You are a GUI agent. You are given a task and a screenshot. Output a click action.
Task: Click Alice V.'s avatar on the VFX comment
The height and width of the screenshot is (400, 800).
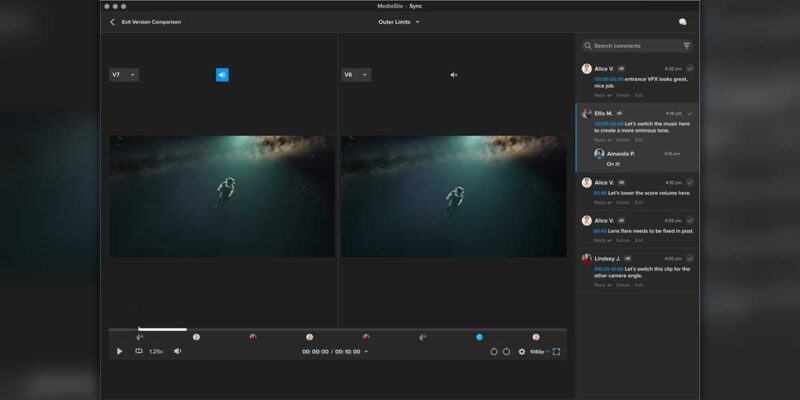point(587,68)
